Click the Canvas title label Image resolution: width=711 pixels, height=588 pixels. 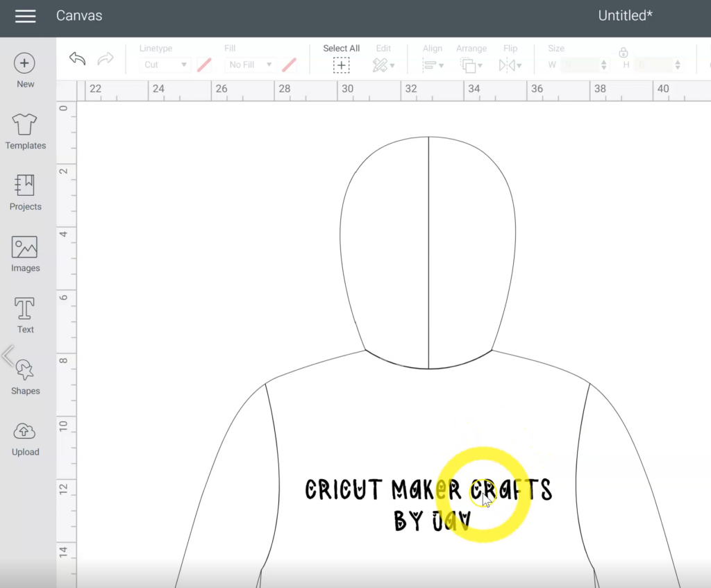point(79,15)
